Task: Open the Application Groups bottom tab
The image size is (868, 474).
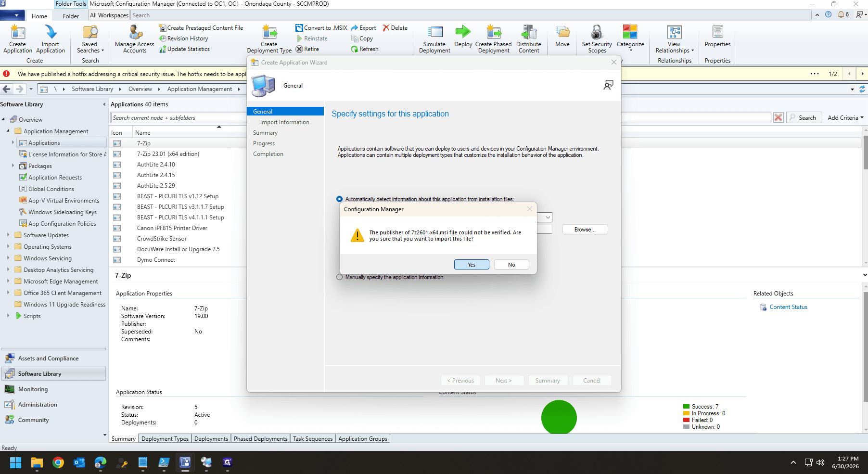Action: 363,439
